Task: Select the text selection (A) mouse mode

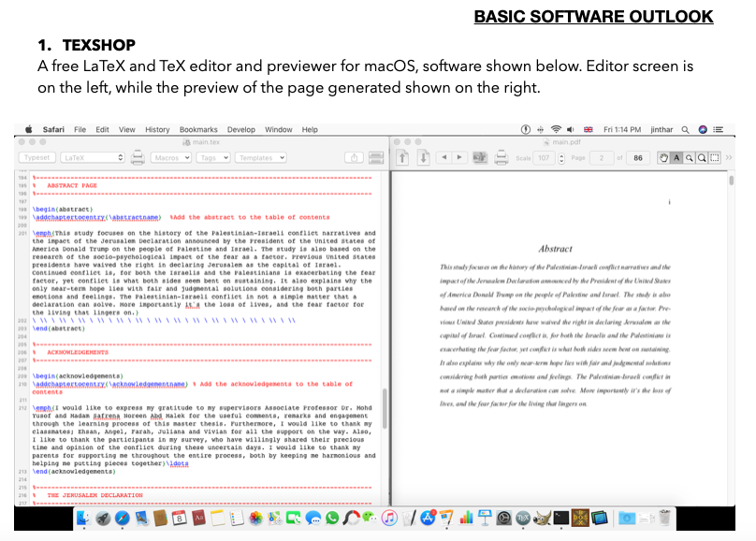Action: click(x=676, y=157)
